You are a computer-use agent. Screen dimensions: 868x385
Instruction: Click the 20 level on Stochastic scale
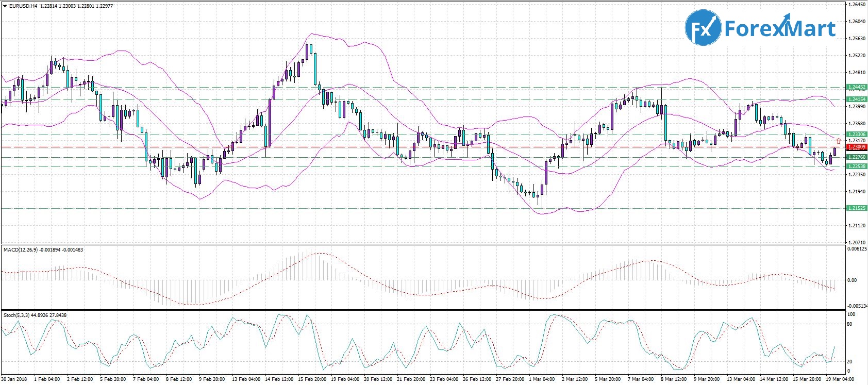click(x=850, y=362)
